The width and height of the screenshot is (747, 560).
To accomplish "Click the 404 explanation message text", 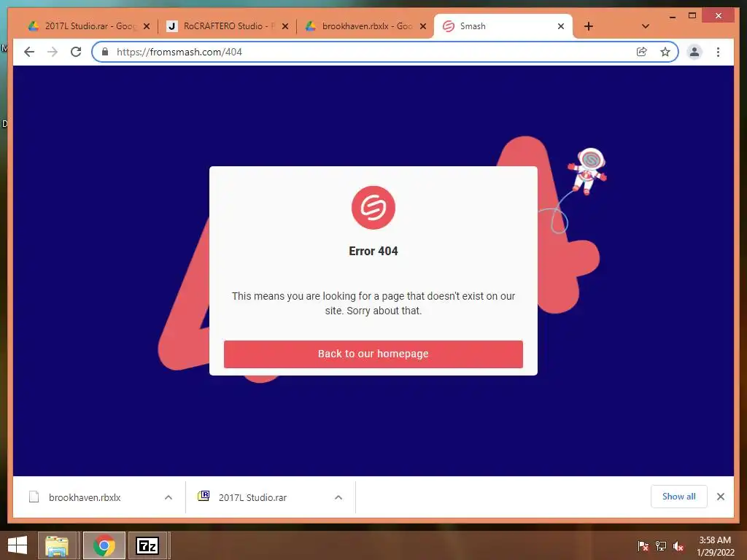I will click(373, 303).
